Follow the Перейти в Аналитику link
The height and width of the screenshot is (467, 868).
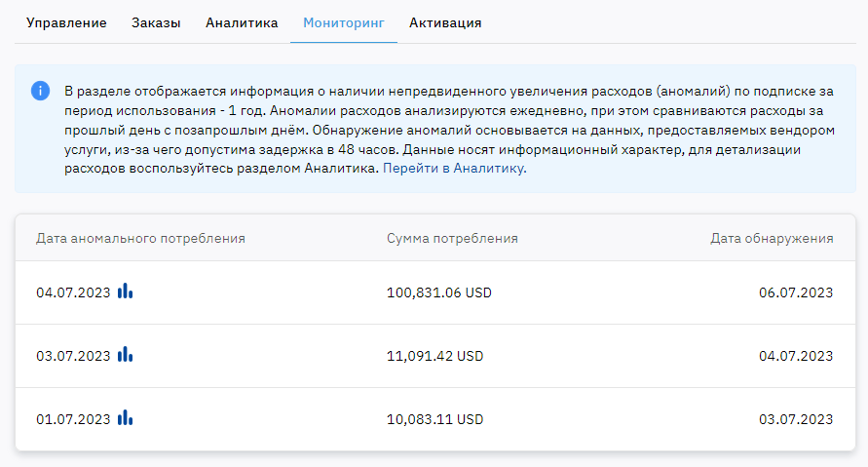pyautogui.click(x=455, y=169)
